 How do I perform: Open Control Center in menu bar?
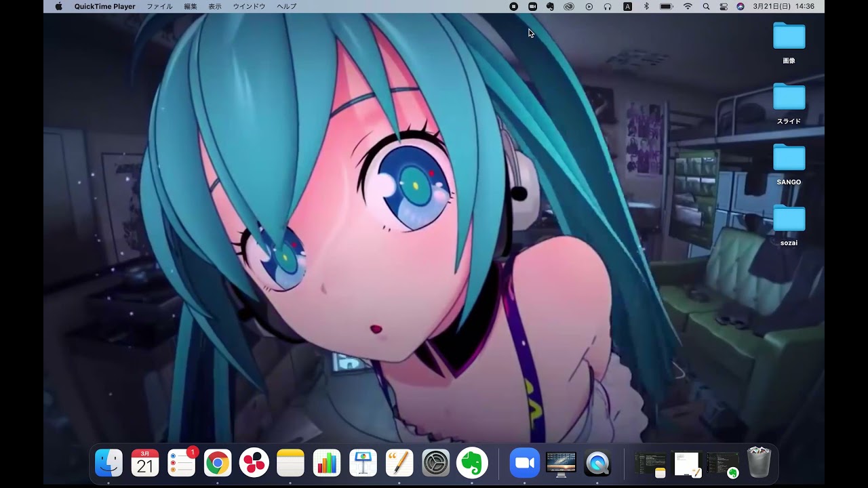point(724,6)
